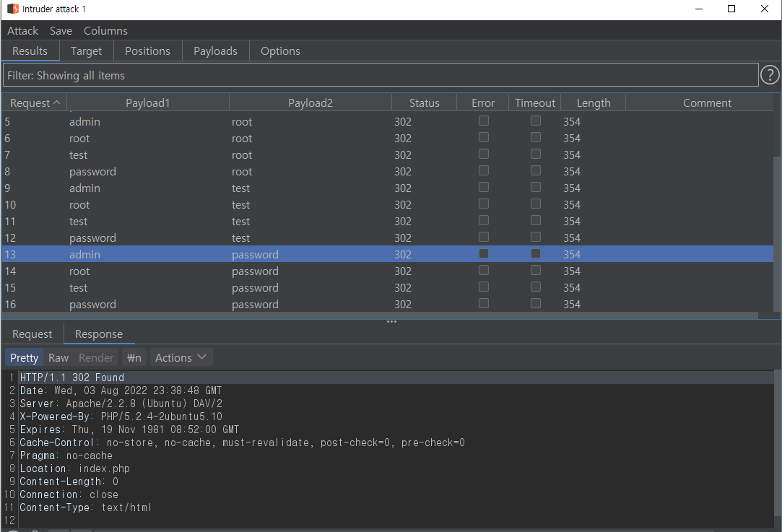782x532 pixels.
Task: Click the 302 status cell in row 6
Action: pyautogui.click(x=403, y=138)
